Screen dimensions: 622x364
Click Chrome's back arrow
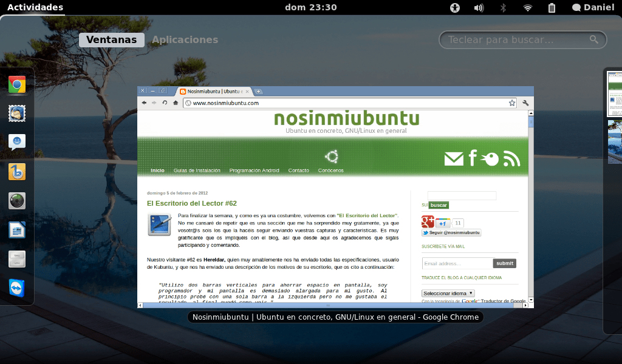click(144, 103)
